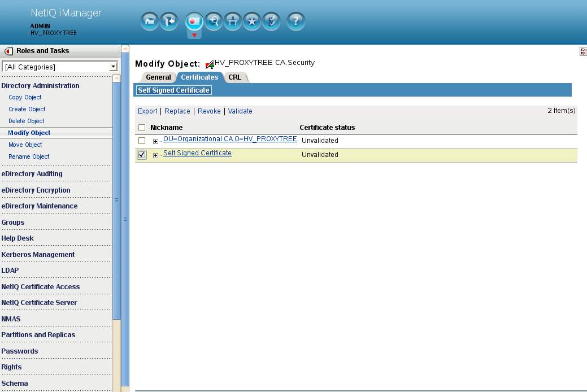587x392 pixels.
Task: Check the OU=Organizational CA row checkbox
Action: pos(142,141)
